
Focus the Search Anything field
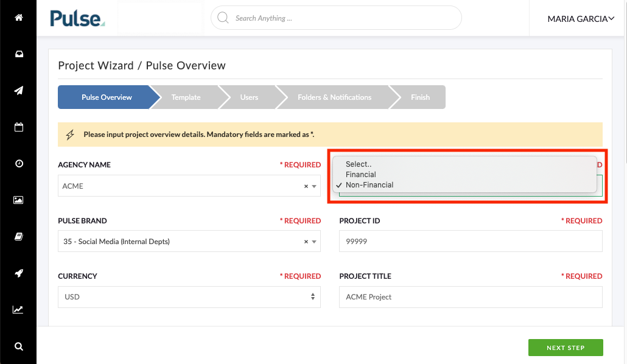[x=336, y=18]
